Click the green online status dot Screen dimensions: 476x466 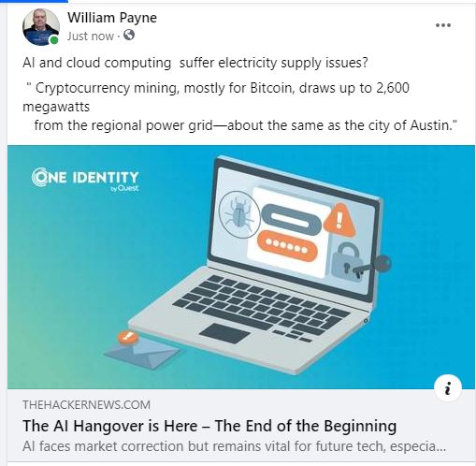pyautogui.click(x=54, y=40)
